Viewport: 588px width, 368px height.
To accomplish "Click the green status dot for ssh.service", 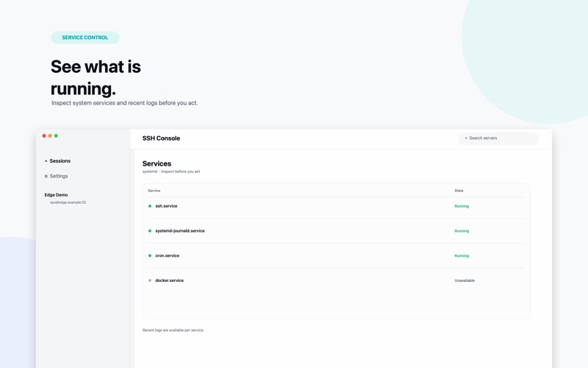I will pos(150,206).
